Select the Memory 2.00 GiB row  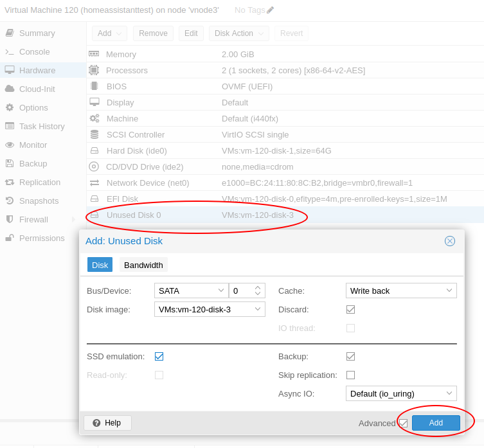coord(285,55)
